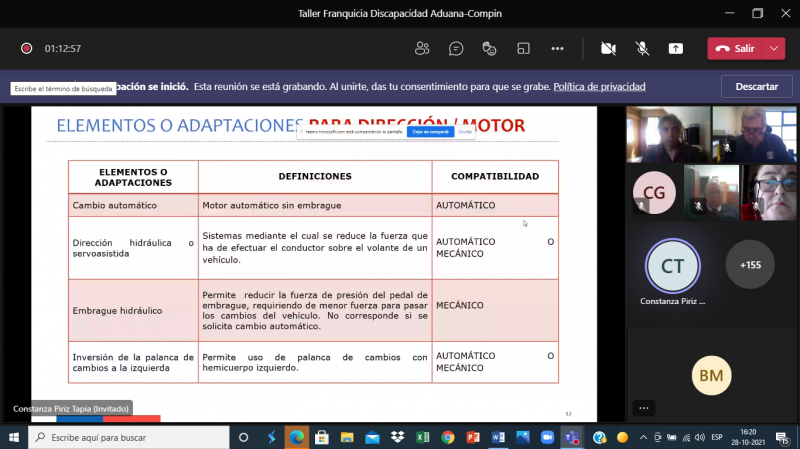800x449 pixels.
Task: Open Microsoft Store from taskbar
Action: [x=321, y=437]
